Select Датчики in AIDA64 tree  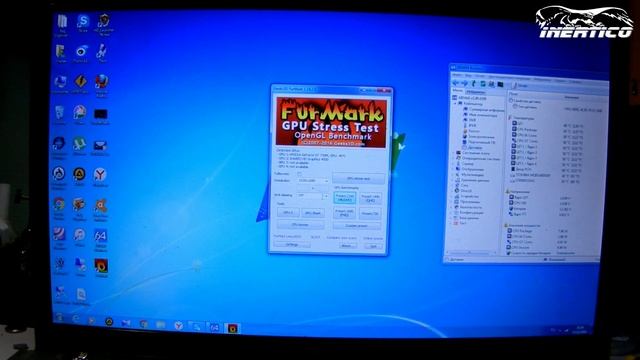pyautogui.click(x=473, y=148)
